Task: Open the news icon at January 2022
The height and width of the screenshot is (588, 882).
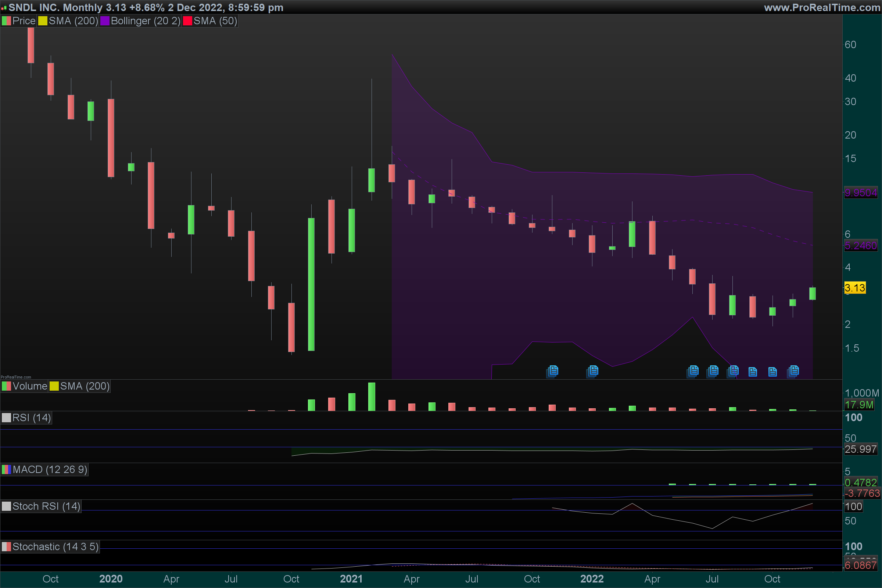Action: pos(592,371)
